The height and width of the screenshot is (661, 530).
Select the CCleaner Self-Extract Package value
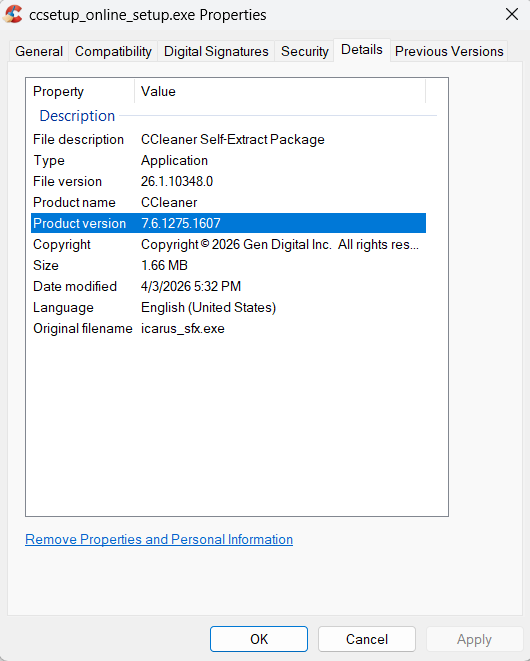pos(233,140)
